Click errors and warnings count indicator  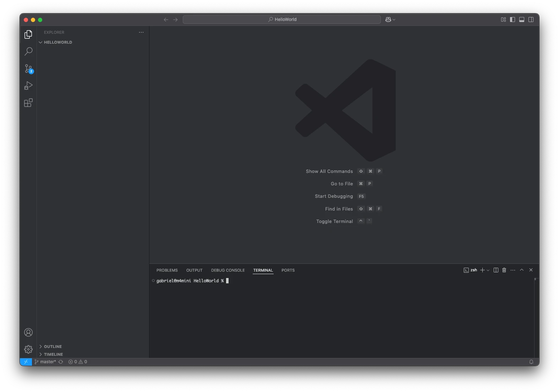tap(78, 362)
